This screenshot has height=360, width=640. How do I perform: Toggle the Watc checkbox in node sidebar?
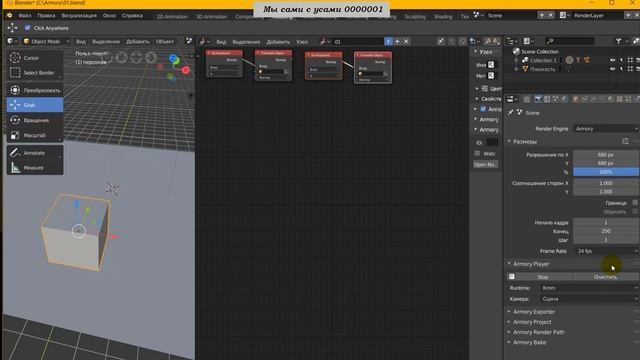(x=477, y=153)
